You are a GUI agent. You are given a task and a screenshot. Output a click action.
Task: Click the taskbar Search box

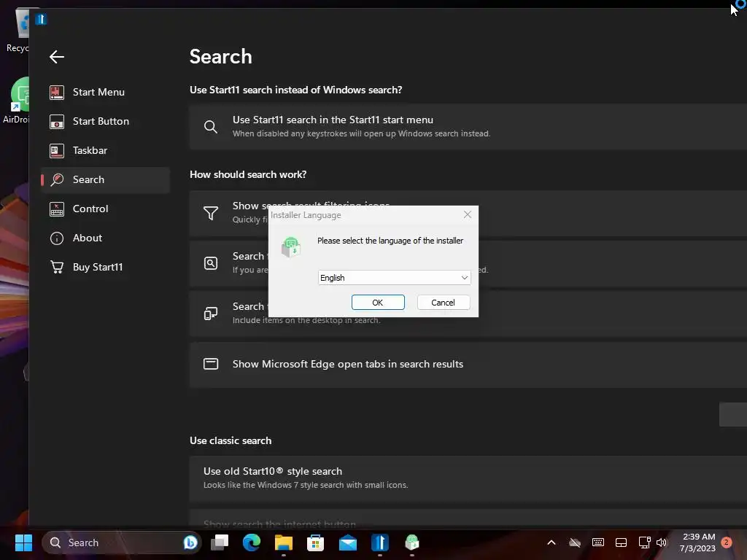point(122,542)
